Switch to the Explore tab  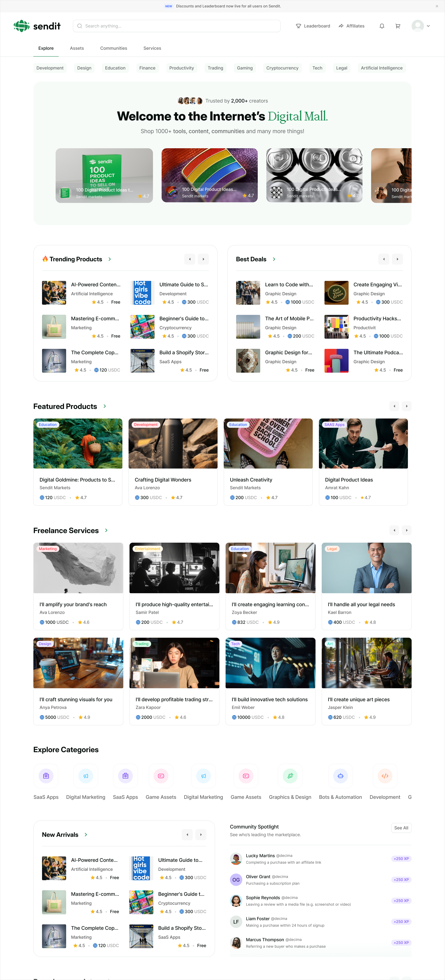pyautogui.click(x=46, y=48)
